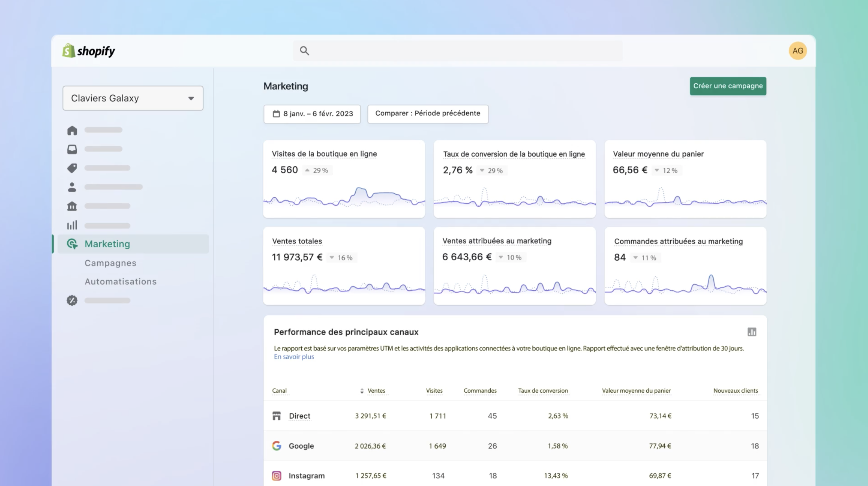Open the 8 janv. – 6 févr. 2023 date range picker
Image resolution: width=868 pixels, height=486 pixels.
pos(312,114)
